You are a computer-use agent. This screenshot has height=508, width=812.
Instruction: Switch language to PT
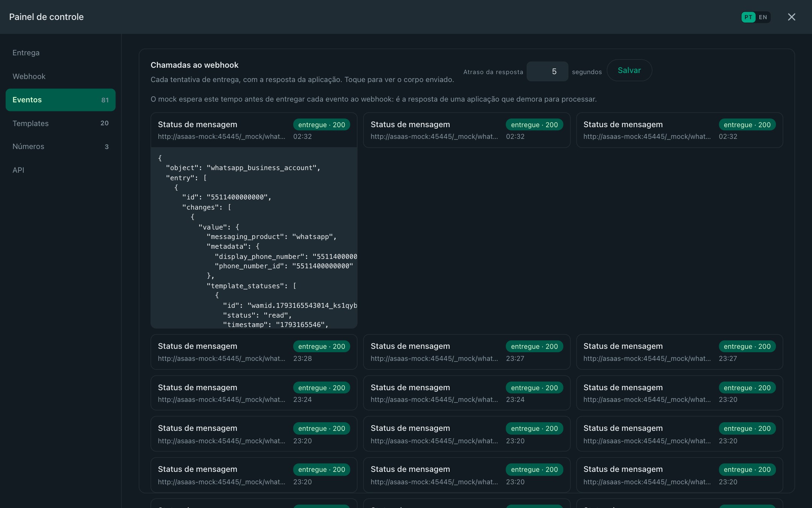point(748,17)
